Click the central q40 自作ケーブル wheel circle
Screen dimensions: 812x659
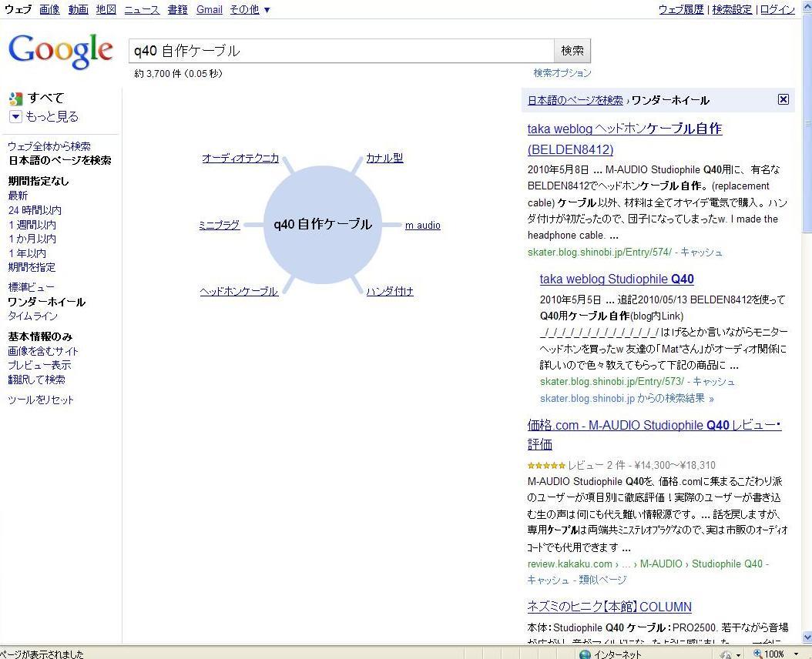coord(323,224)
